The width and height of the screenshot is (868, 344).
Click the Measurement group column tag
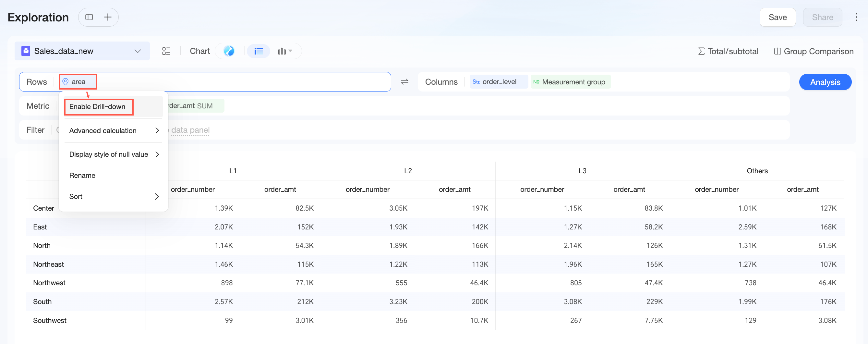click(x=570, y=82)
